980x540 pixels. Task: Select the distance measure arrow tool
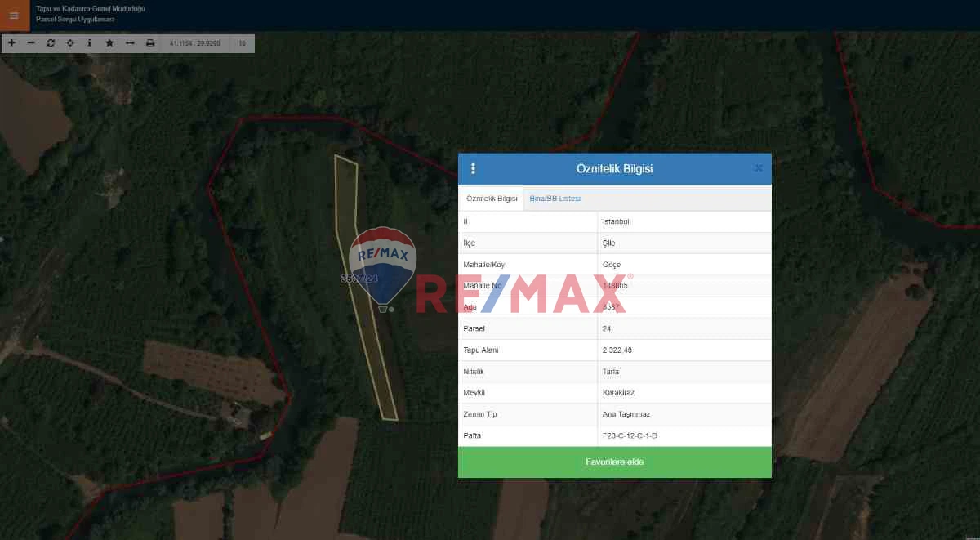pyautogui.click(x=130, y=42)
